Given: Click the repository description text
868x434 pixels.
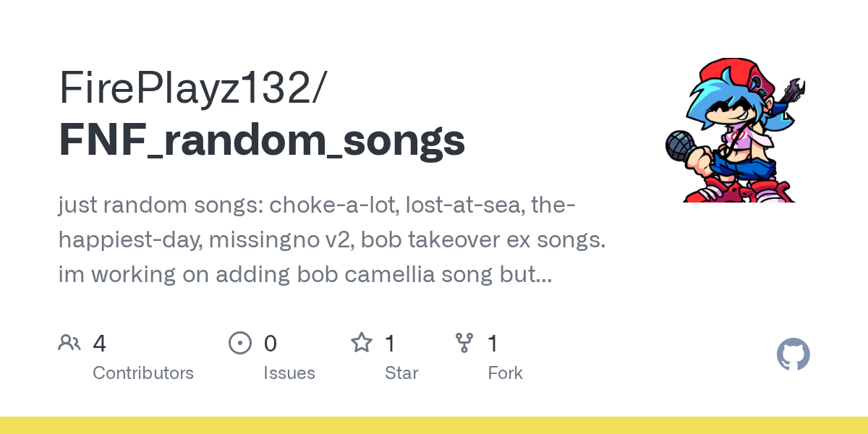Looking at the screenshot, I should click(332, 240).
